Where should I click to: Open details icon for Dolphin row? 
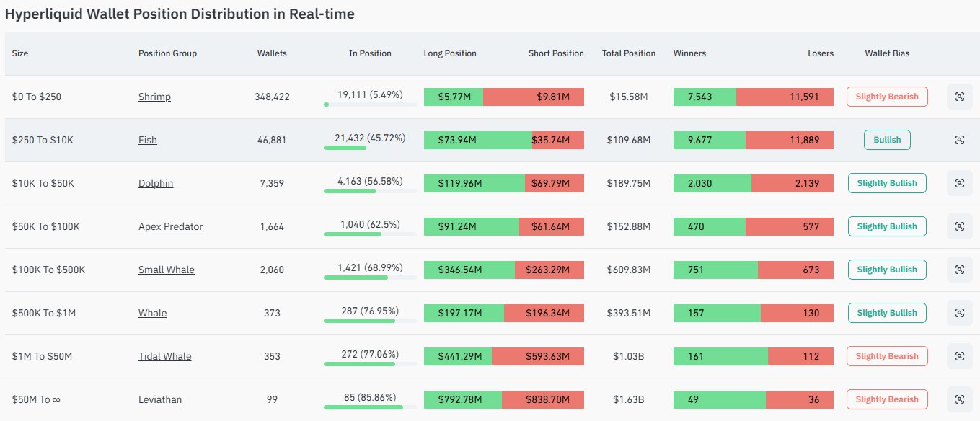click(959, 183)
